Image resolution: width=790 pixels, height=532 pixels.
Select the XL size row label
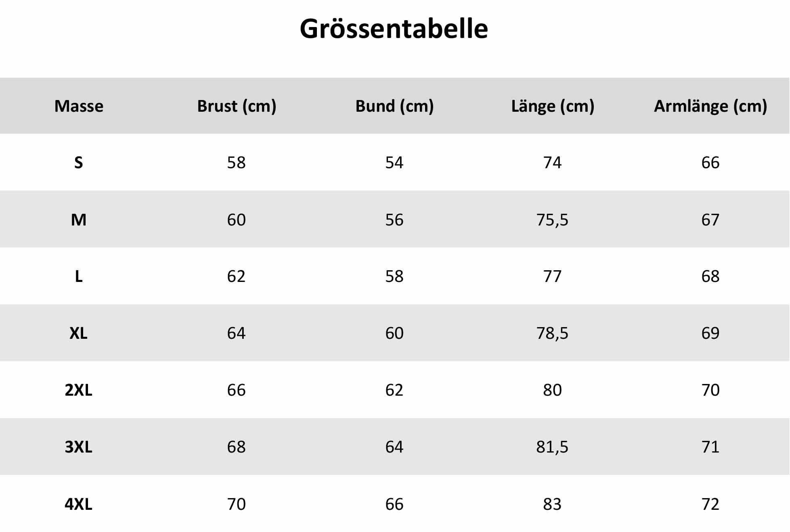tap(79, 333)
